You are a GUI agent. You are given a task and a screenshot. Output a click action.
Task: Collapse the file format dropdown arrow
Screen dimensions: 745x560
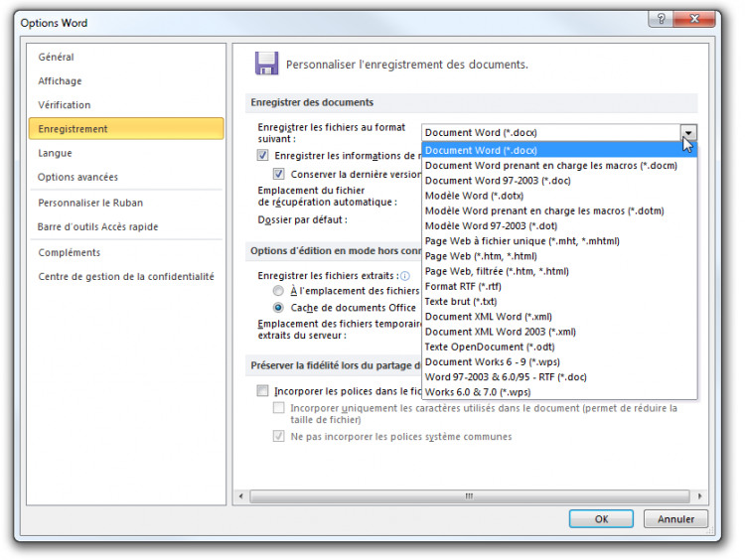pyautogui.click(x=688, y=132)
